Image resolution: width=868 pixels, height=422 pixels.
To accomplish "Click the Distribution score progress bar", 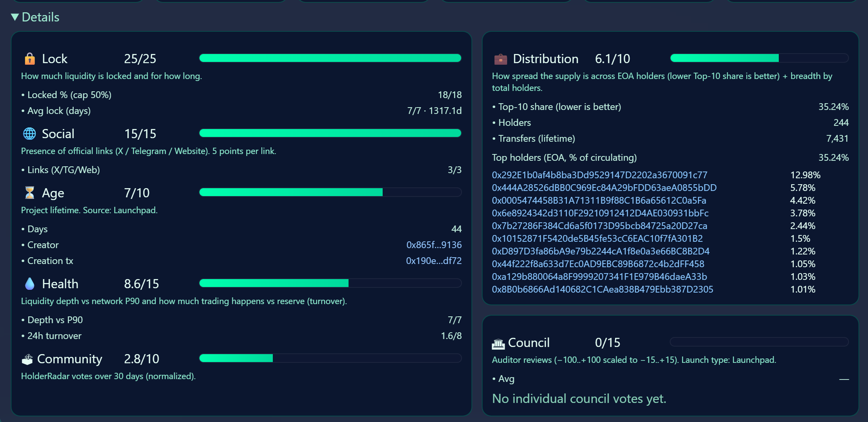I will tap(759, 58).
